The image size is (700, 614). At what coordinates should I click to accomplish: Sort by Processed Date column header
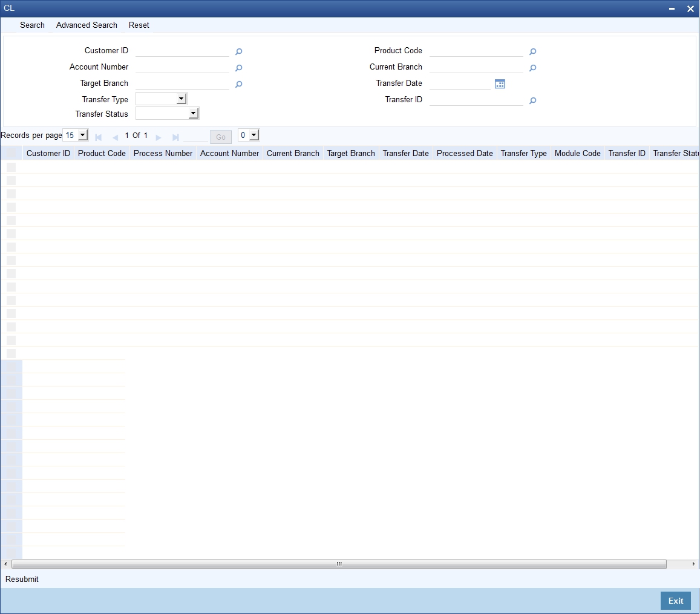(465, 153)
